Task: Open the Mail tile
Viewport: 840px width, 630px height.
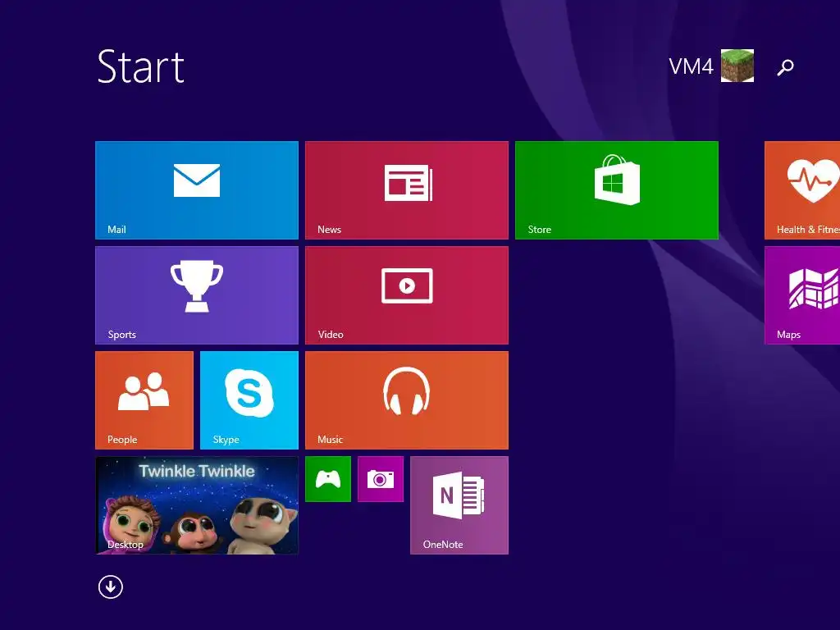Action: coord(197,190)
